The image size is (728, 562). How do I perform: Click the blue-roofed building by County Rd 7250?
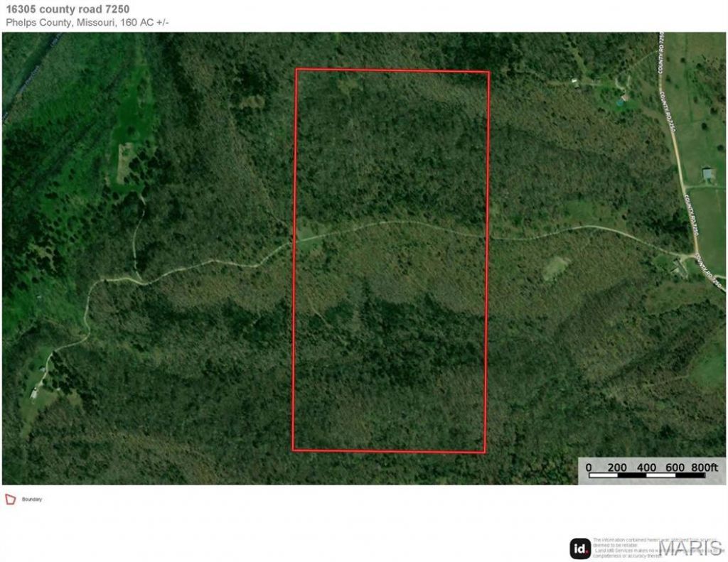[709, 175]
